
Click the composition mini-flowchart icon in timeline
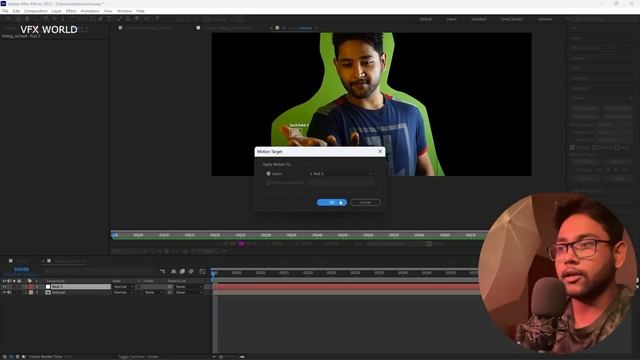[163, 271]
